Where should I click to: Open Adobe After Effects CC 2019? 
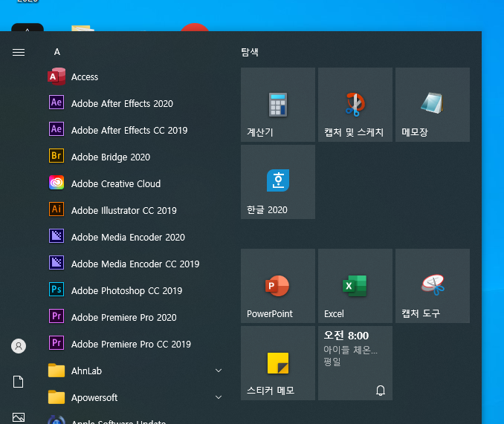tap(135, 130)
